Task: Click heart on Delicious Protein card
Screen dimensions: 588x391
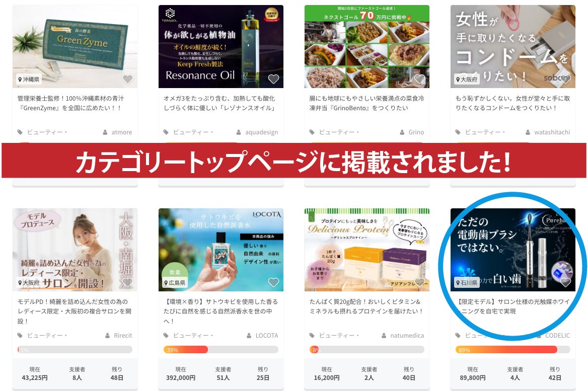Action: pyautogui.click(x=419, y=282)
